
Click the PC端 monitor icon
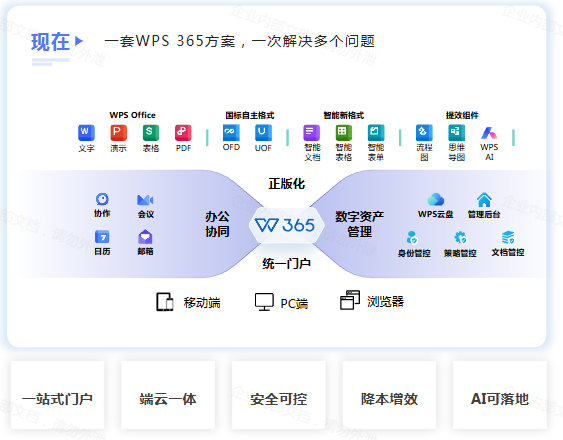coord(264,302)
